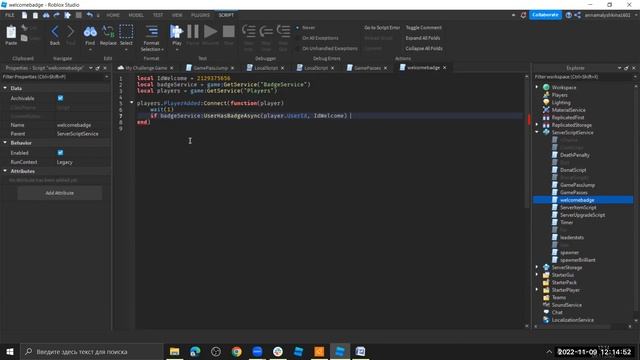
Task: Select the GamePassJump script in Explorer
Action: 577,185
